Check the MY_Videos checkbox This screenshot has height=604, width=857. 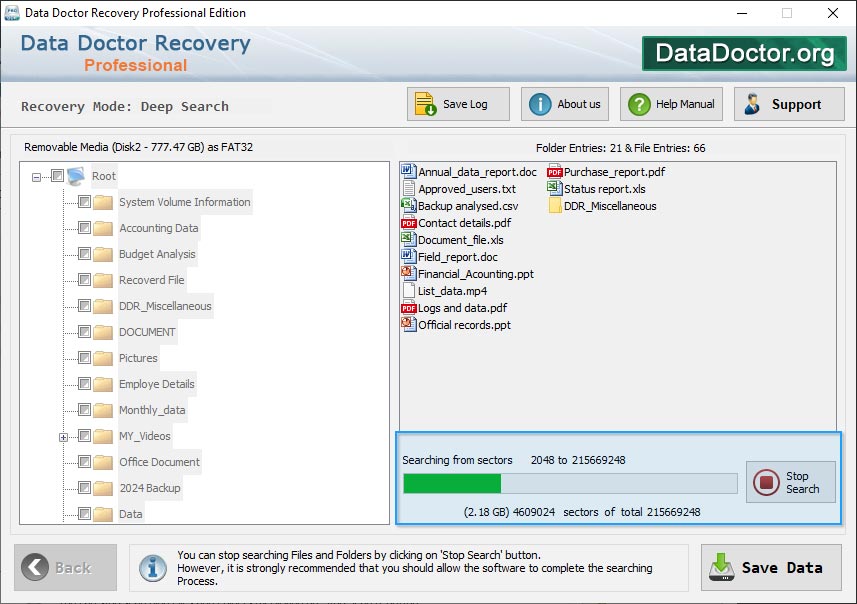pyautogui.click(x=84, y=436)
